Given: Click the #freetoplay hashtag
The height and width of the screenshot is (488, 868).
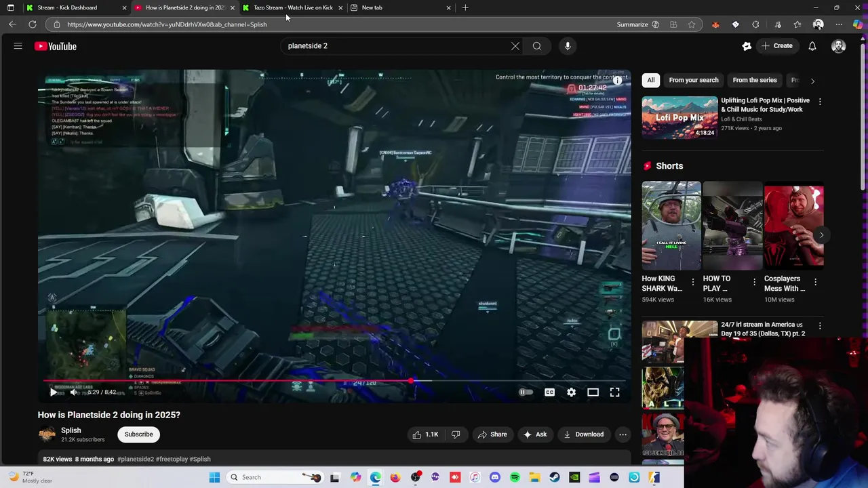Looking at the screenshot, I should [172, 459].
